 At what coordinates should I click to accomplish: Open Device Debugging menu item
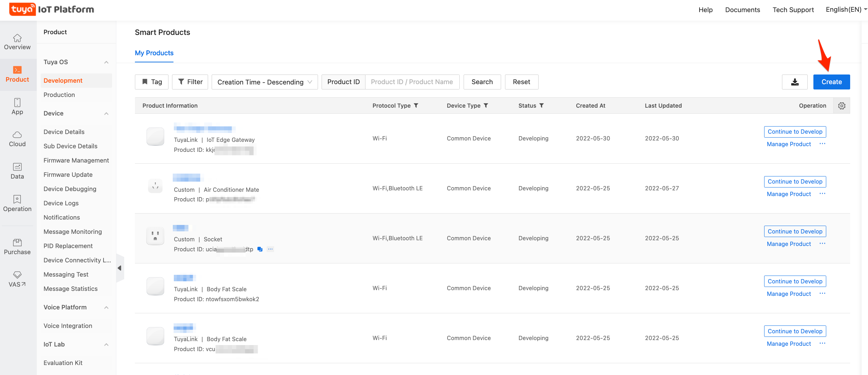tap(70, 189)
